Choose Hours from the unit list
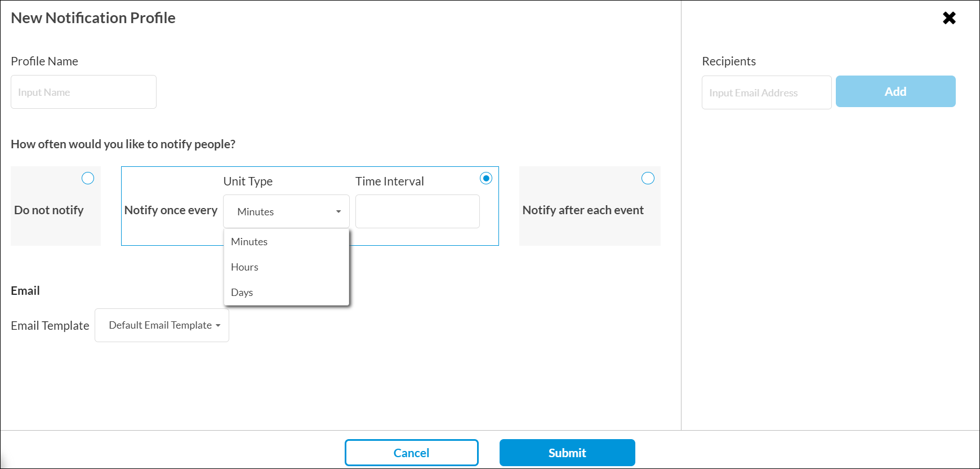This screenshot has height=469, width=980. pyautogui.click(x=245, y=267)
